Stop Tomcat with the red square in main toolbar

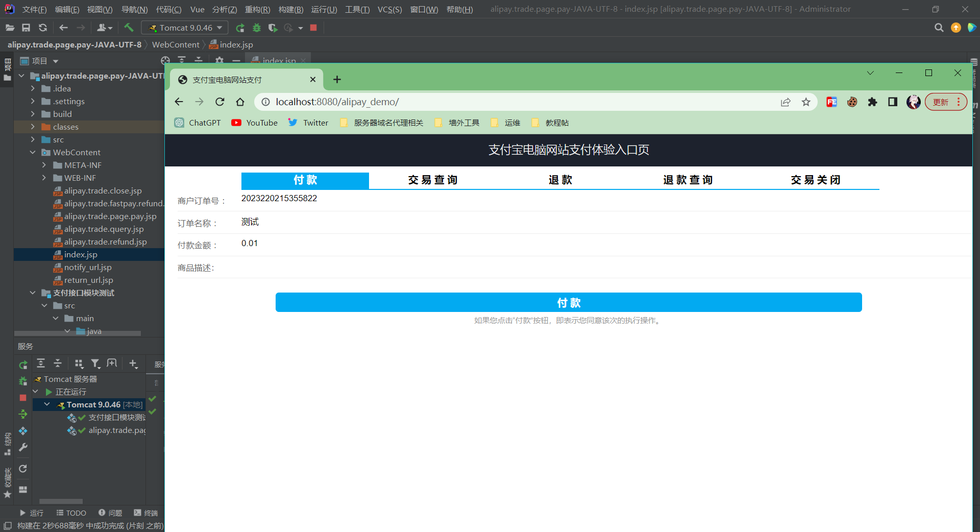pyautogui.click(x=313, y=28)
